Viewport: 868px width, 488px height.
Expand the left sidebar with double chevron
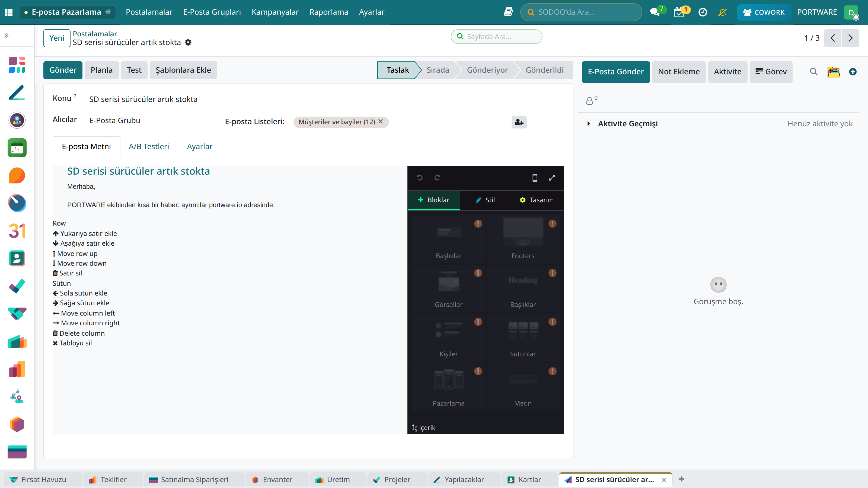(7, 35)
